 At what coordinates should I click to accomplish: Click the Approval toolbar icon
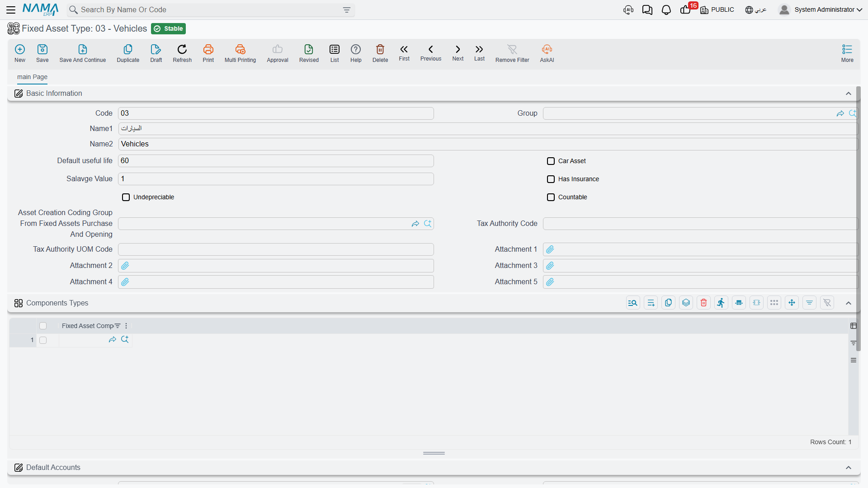(277, 53)
